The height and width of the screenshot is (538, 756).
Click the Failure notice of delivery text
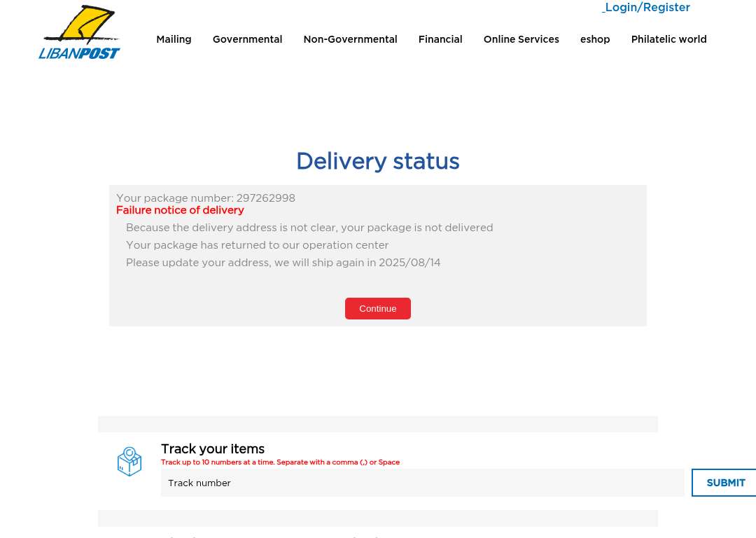point(180,210)
